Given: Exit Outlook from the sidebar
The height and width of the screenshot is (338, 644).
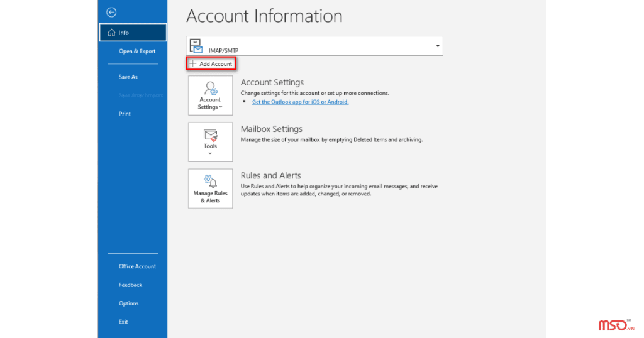Looking at the screenshot, I should point(123,322).
